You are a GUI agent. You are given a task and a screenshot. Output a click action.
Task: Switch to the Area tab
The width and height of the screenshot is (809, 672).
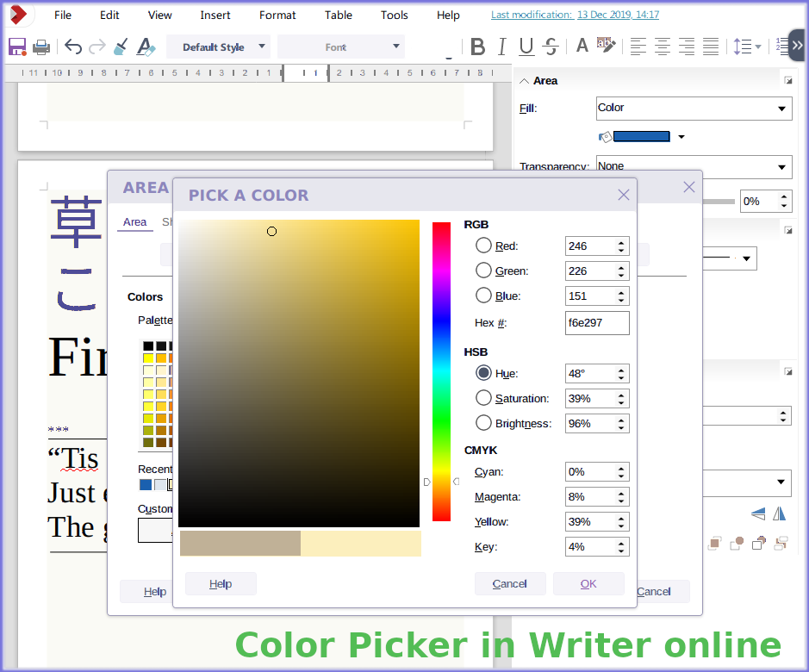[134, 222]
